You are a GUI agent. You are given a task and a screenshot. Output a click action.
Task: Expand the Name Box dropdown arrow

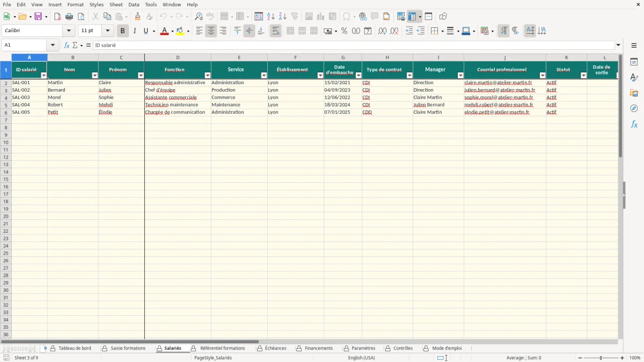[53, 46]
